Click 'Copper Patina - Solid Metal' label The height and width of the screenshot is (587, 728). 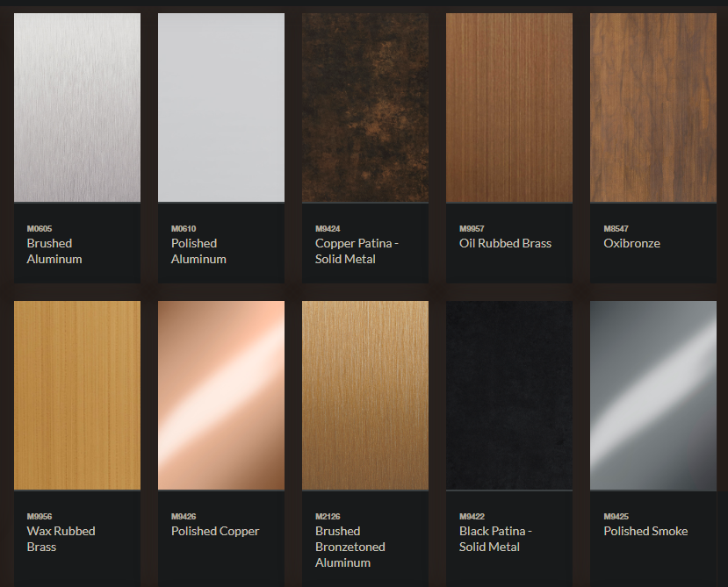357,251
